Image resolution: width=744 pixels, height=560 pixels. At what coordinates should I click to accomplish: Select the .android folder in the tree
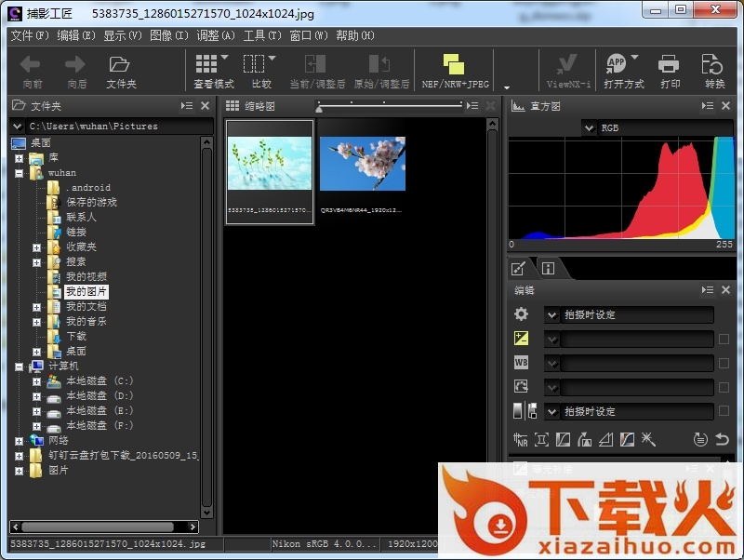88,188
